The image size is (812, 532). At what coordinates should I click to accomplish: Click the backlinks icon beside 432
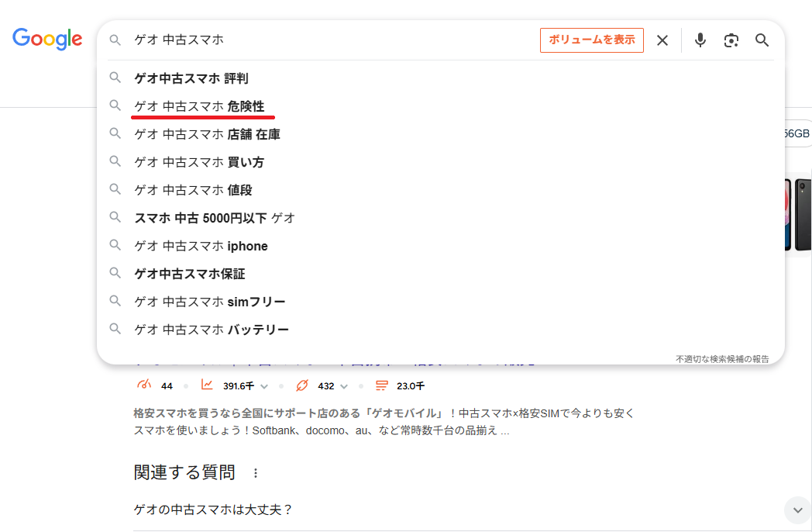click(x=302, y=385)
